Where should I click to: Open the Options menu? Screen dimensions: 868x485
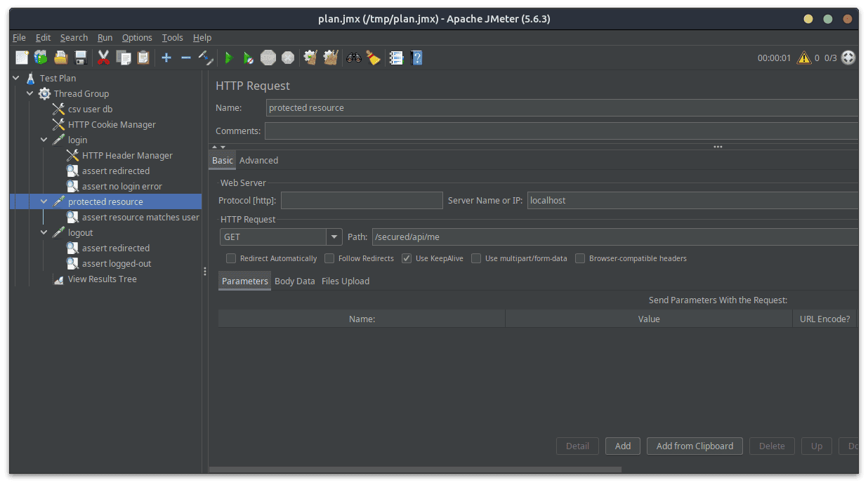(x=137, y=38)
